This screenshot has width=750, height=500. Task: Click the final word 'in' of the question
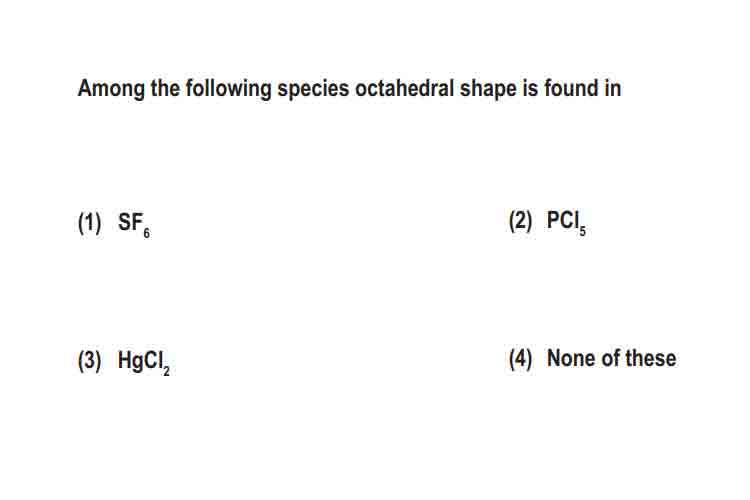tap(613, 89)
